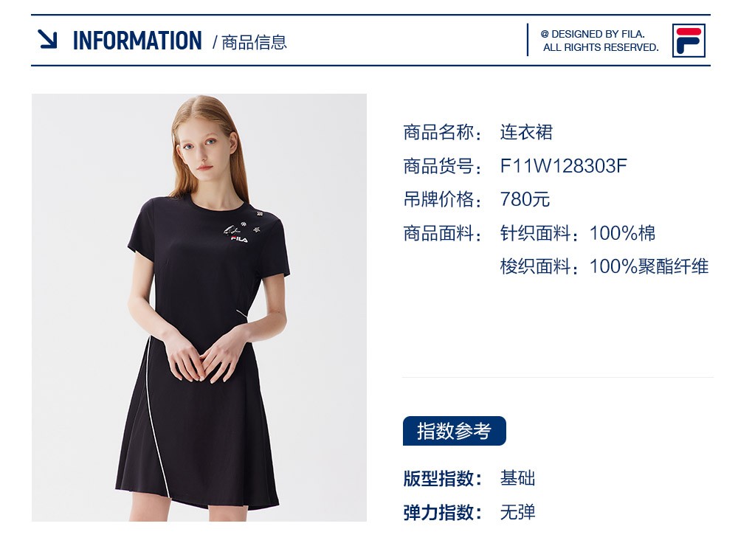Click the 指数参考 blue badge
This screenshot has height=560, width=738.
pos(454,431)
